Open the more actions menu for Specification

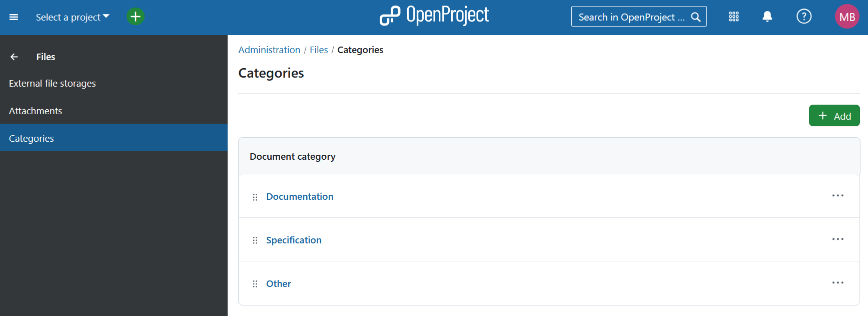tap(837, 239)
